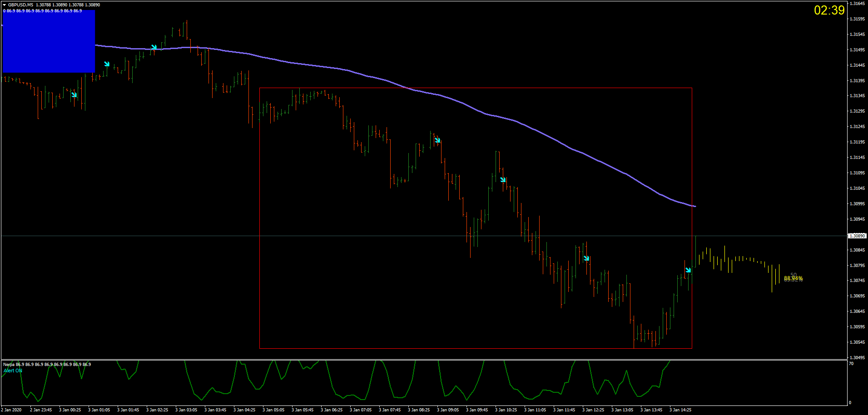Click the Alert ON indicator label

13,371
